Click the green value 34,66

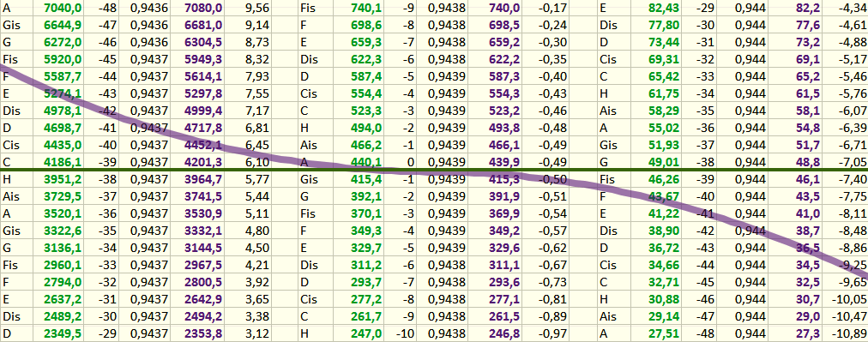[x=664, y=265]
